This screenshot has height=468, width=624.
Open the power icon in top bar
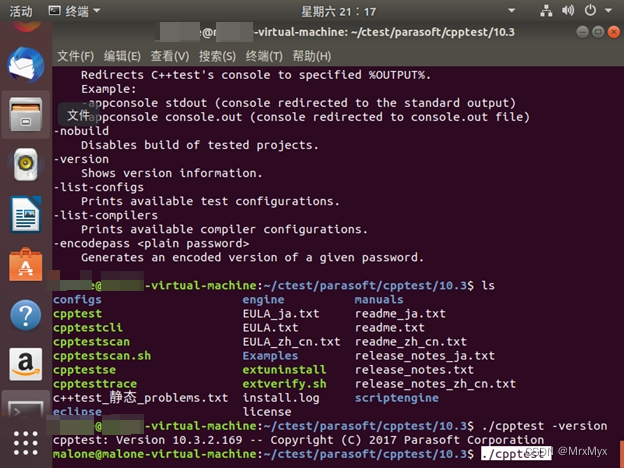click(x=590, y=11)
